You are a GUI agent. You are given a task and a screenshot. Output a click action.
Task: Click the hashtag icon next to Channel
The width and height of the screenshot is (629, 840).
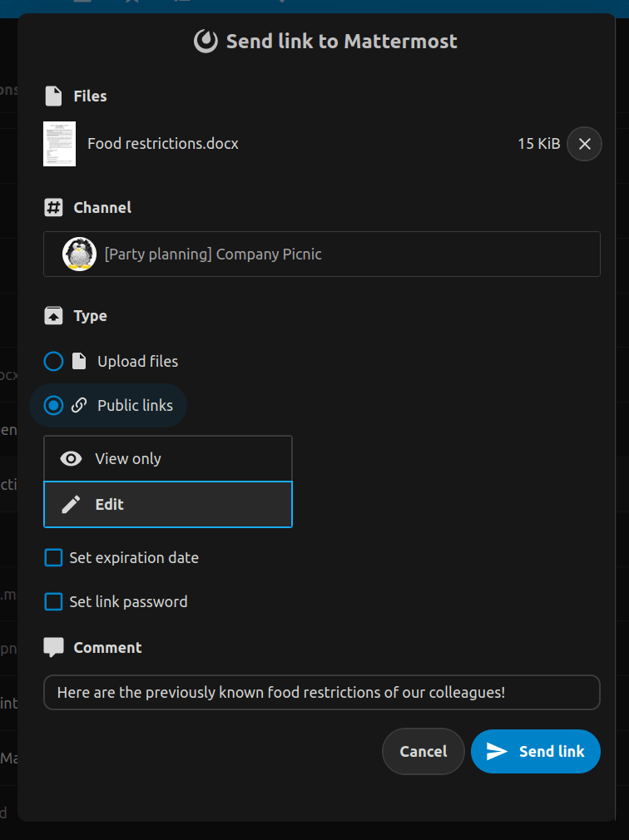tap(52, 207)
